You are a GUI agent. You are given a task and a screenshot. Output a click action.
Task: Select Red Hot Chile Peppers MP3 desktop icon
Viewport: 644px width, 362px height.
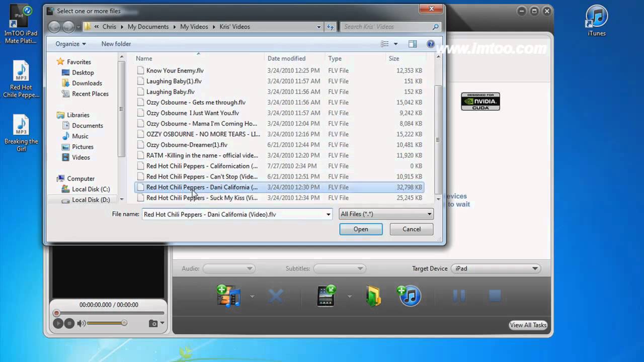(x=21, y=79)
